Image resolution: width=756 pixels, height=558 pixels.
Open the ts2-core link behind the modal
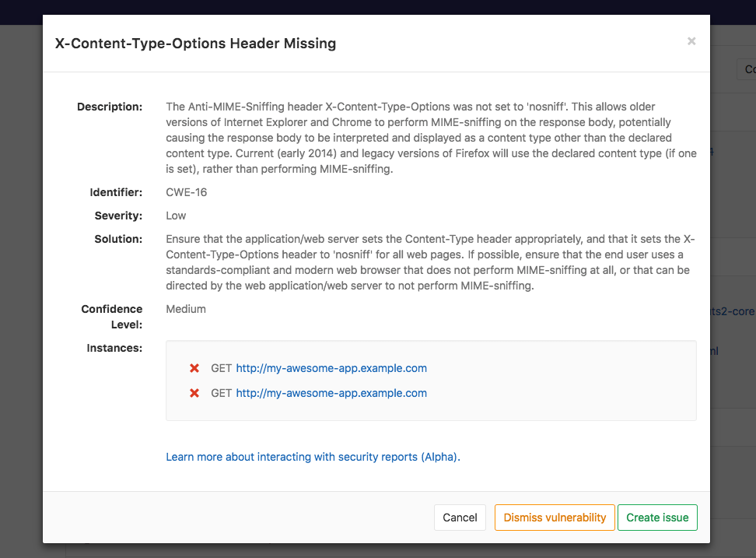coord(734,311)
